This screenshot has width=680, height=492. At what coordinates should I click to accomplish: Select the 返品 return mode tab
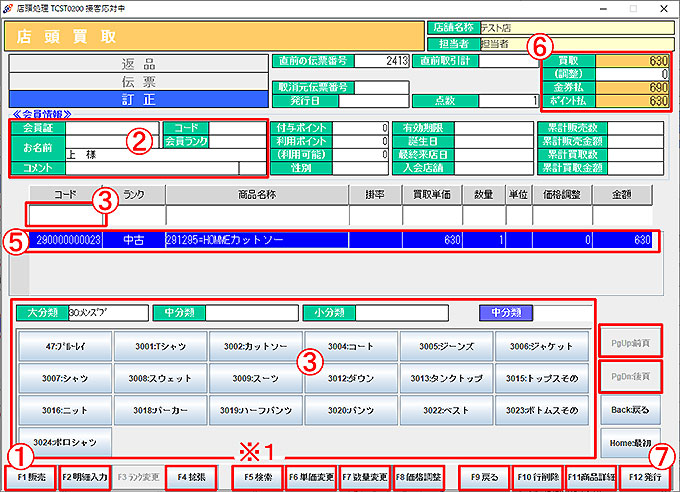pyautogui.click(x=135, y=63)
